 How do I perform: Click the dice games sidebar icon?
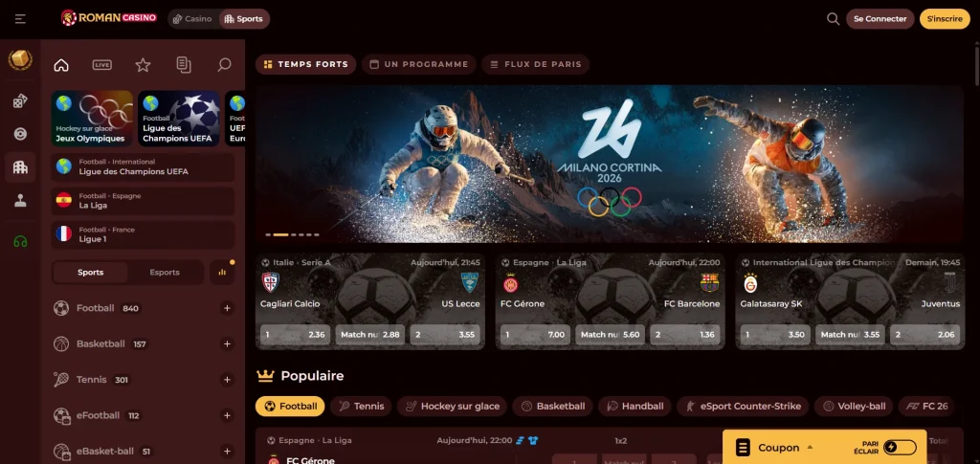(x=21, y=101)
